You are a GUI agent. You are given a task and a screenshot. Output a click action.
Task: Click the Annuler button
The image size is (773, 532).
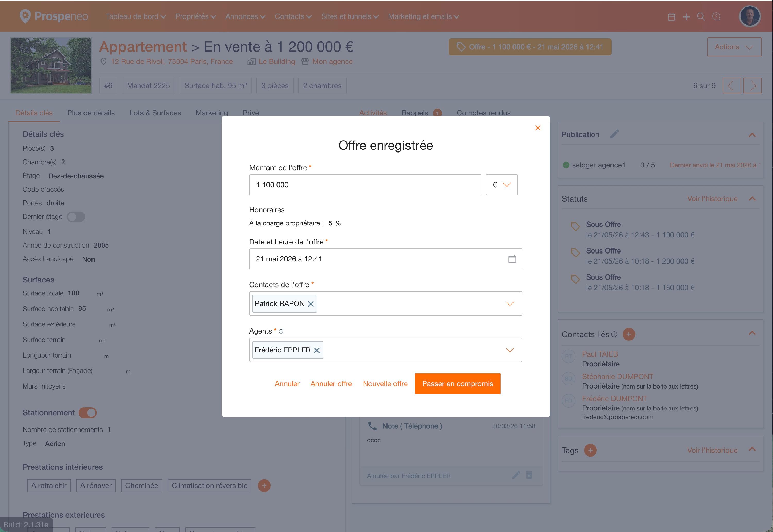coord(287,384)
